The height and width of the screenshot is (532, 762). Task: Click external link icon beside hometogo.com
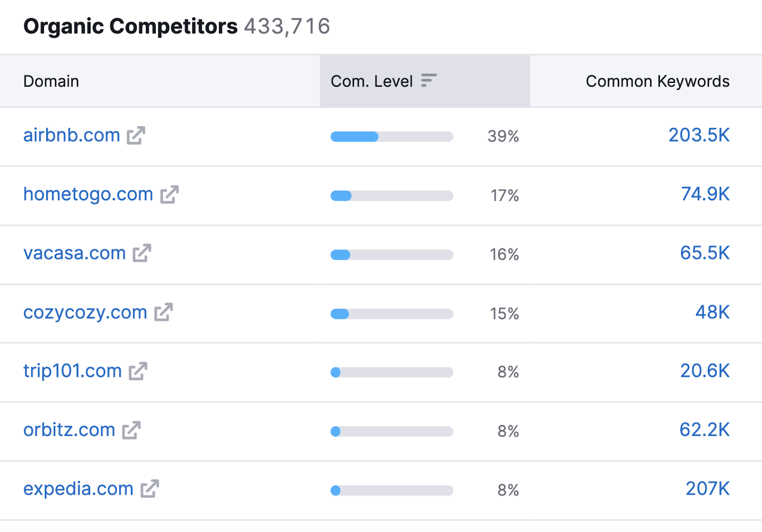pos(169,195)
